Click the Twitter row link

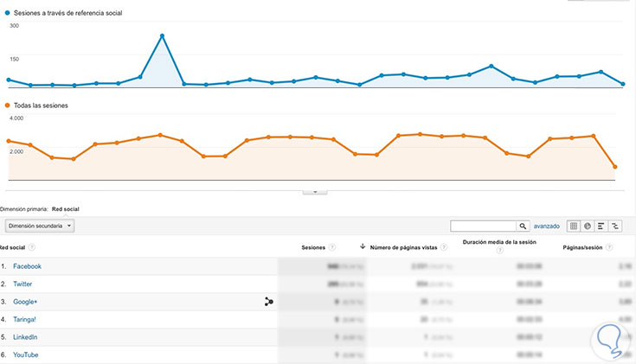23,284
